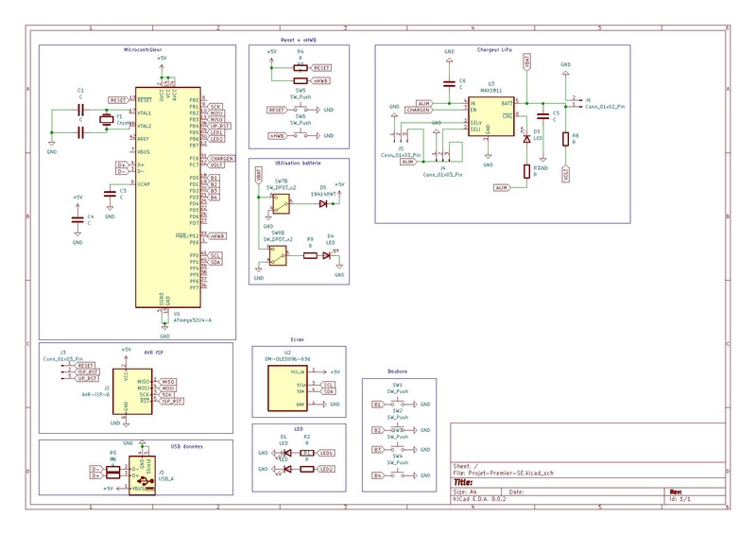Select the SW8B DPDT switch symbol
The height and width of the screenshot is (535, 756).
point(278,255)
